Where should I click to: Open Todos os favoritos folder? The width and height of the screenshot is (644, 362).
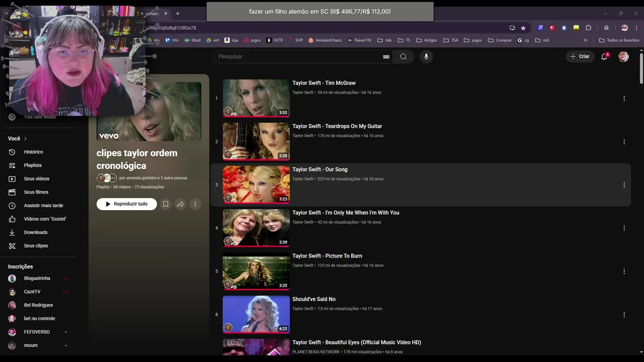[619, 40]
